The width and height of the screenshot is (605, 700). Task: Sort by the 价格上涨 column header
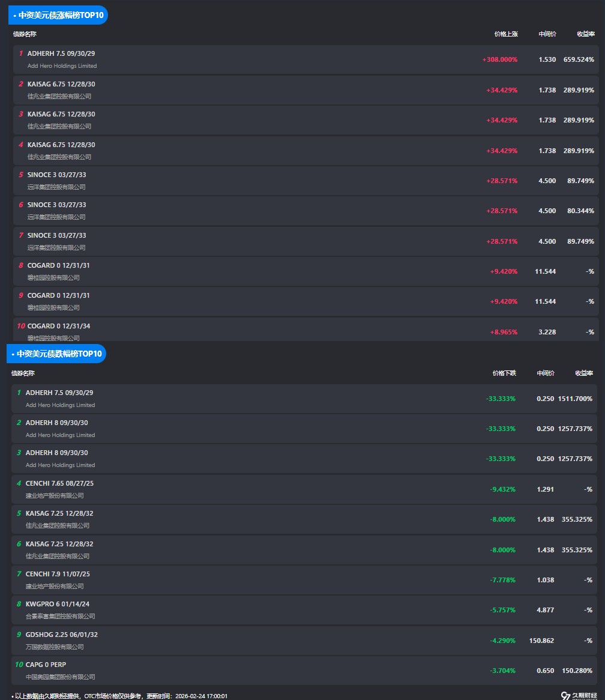(x=505, y=34)
